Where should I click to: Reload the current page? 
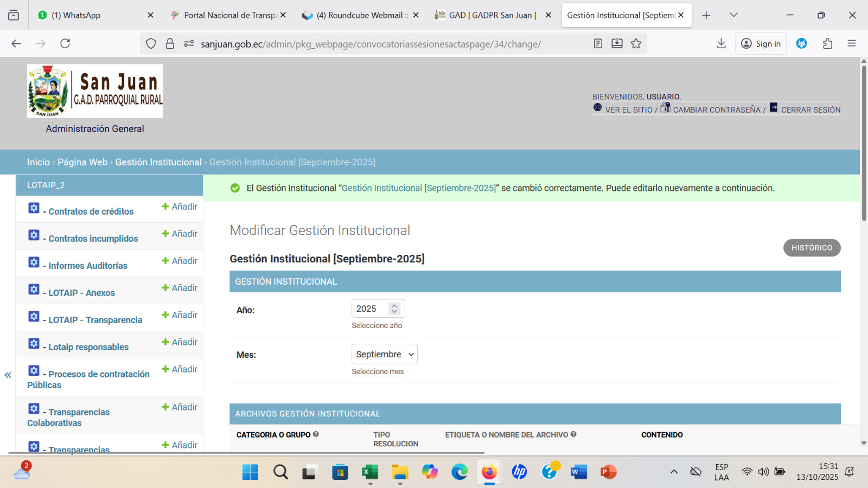click(x=65, y=44)
